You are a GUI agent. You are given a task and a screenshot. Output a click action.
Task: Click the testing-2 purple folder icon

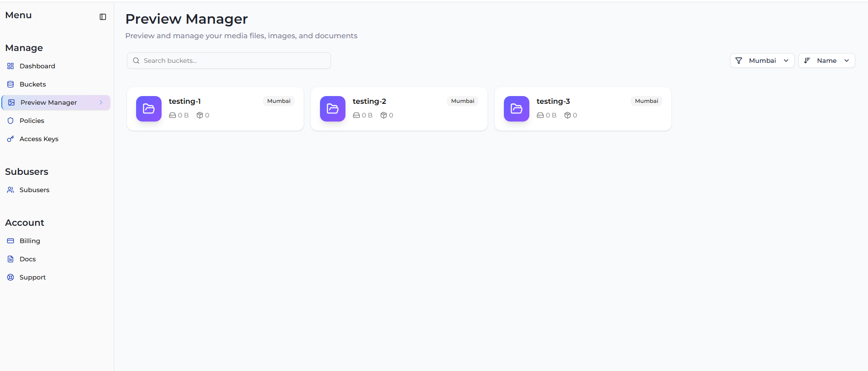coord(333,109)
